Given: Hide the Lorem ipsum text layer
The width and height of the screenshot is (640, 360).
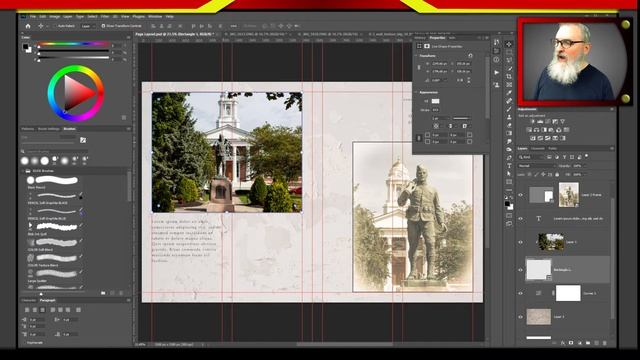Looking at the screenshot, I should pyautogui.click(x=520, y=219).
